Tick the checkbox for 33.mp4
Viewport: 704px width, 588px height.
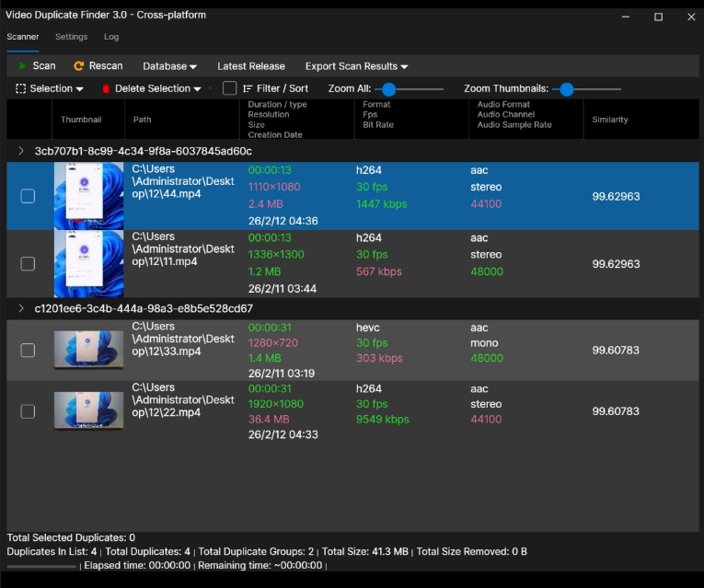point(28,350)
